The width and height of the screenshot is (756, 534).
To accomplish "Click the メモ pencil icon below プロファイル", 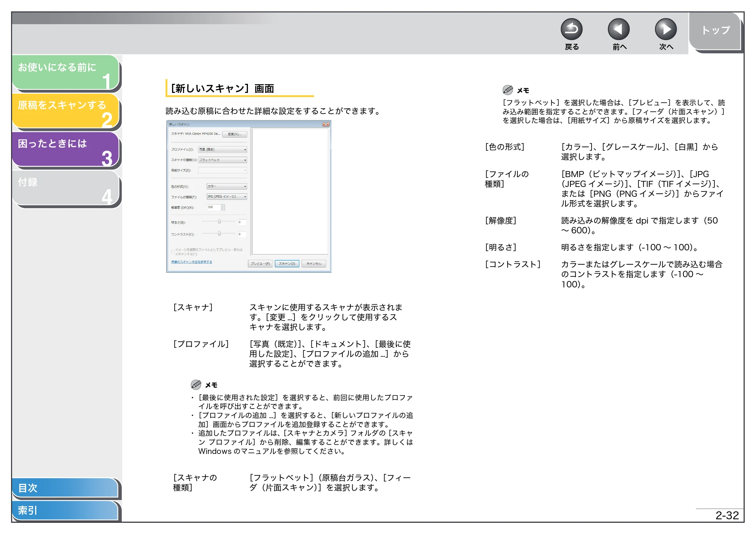I will pyautogui.click(x=196, y=384).
